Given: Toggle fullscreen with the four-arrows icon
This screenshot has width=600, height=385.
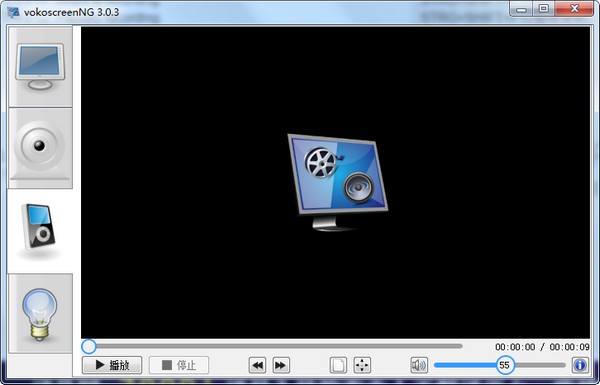Looking at the screenshot, I should click(362, 365).
